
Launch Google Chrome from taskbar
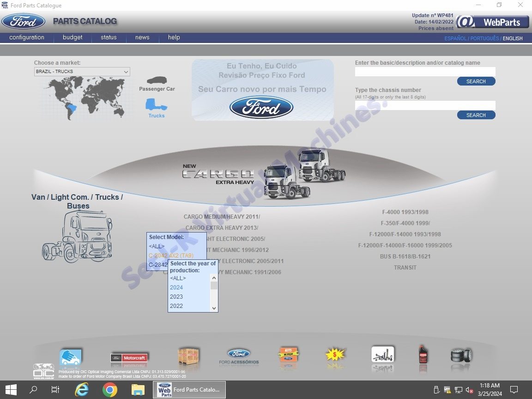109,389
